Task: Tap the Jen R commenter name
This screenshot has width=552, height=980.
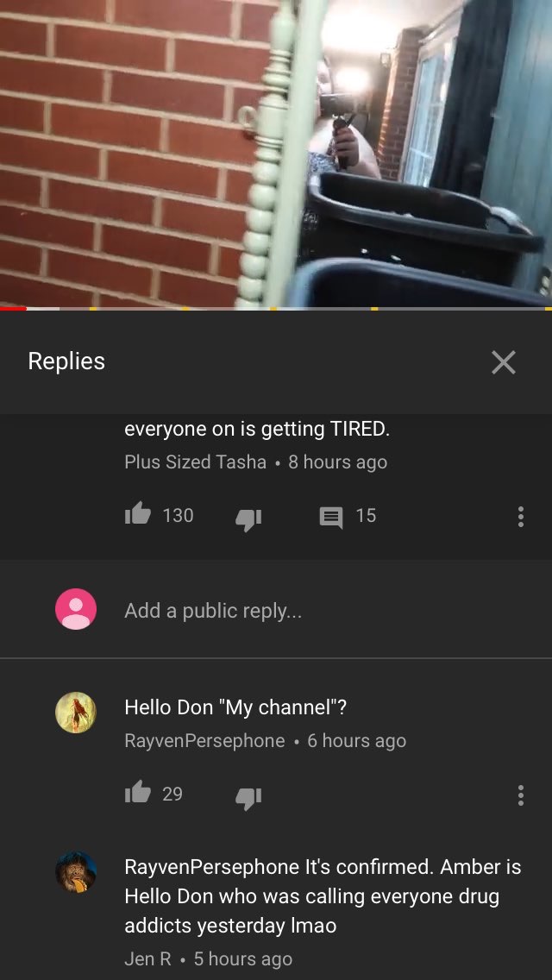Action: click(x=147, y=958)
